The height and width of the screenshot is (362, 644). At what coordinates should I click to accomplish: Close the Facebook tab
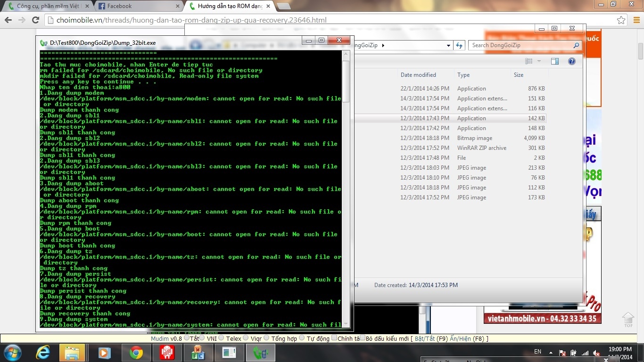tap(178, 6)
